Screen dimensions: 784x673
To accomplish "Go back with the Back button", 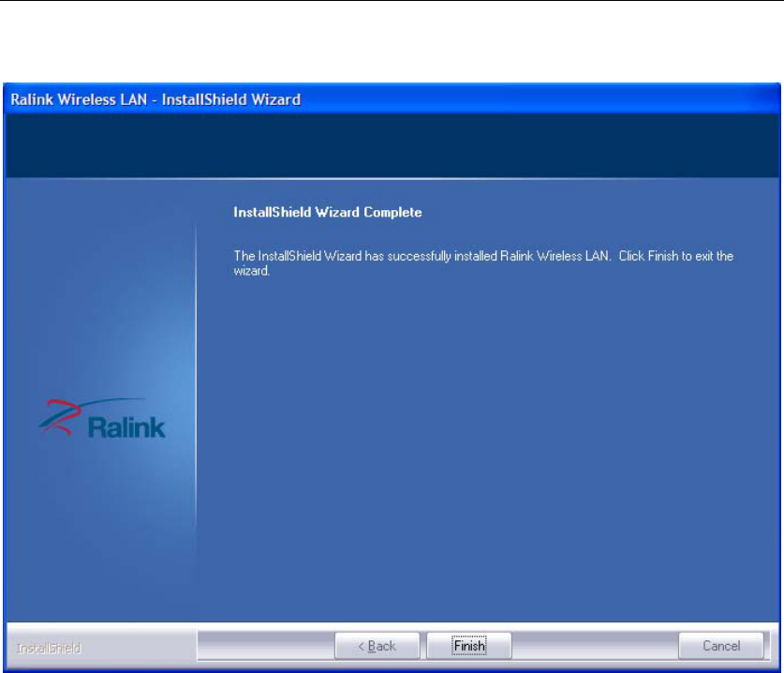I will [x=377, y=646].
